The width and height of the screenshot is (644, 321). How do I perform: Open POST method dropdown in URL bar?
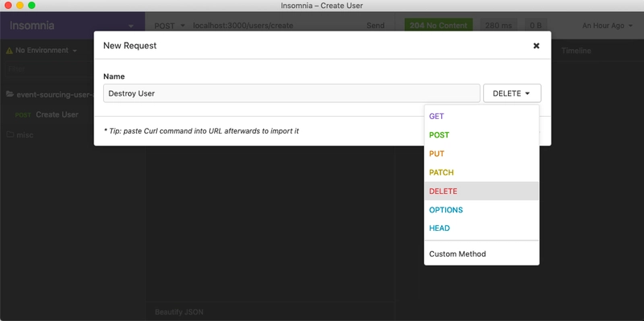tap(169, 26)
